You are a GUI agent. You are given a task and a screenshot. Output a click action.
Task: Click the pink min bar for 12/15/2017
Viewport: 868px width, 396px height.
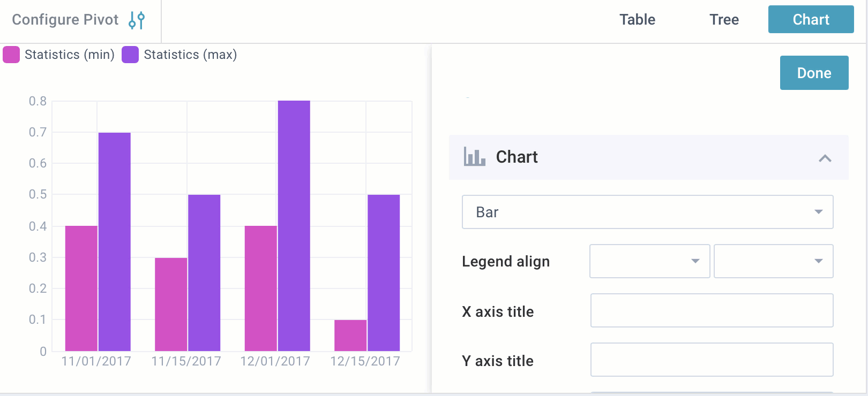click(350, 336)
